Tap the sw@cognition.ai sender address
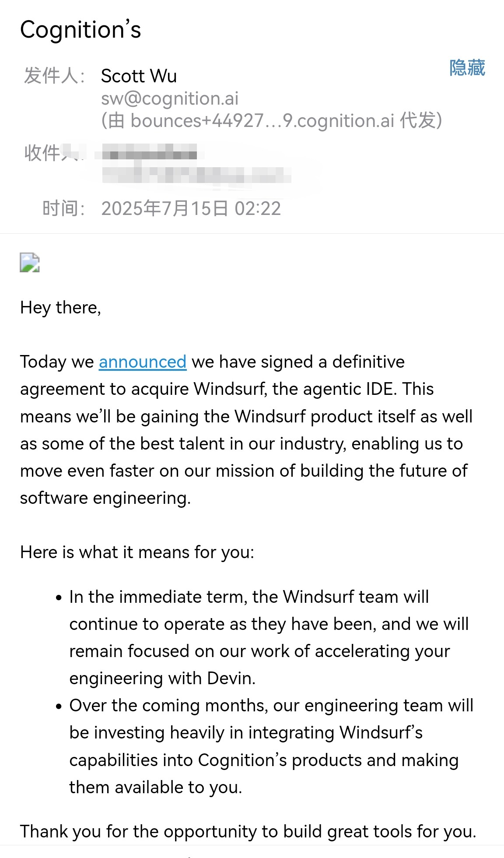The width and height of the screenshot is (504, 858). 170,98
